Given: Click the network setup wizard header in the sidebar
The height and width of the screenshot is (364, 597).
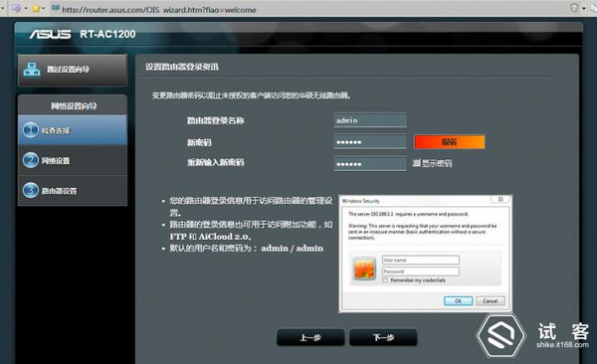Looking at the screenshot, I should [73, 105].
